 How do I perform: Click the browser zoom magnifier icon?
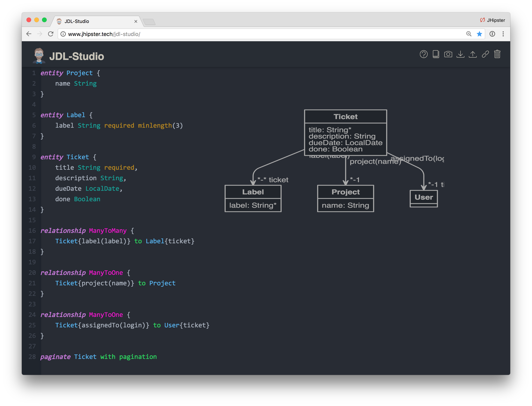[x=469, y=34]
